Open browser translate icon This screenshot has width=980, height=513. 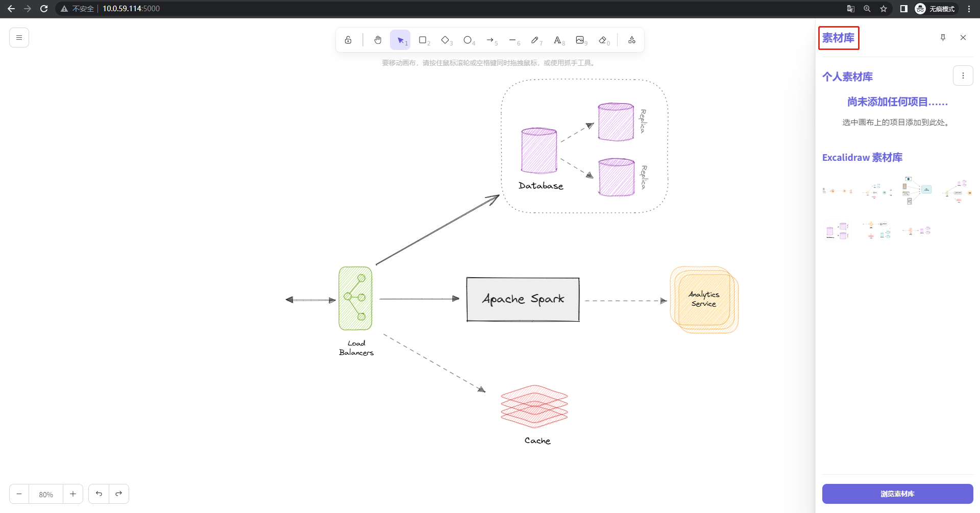tap(851, 9)
